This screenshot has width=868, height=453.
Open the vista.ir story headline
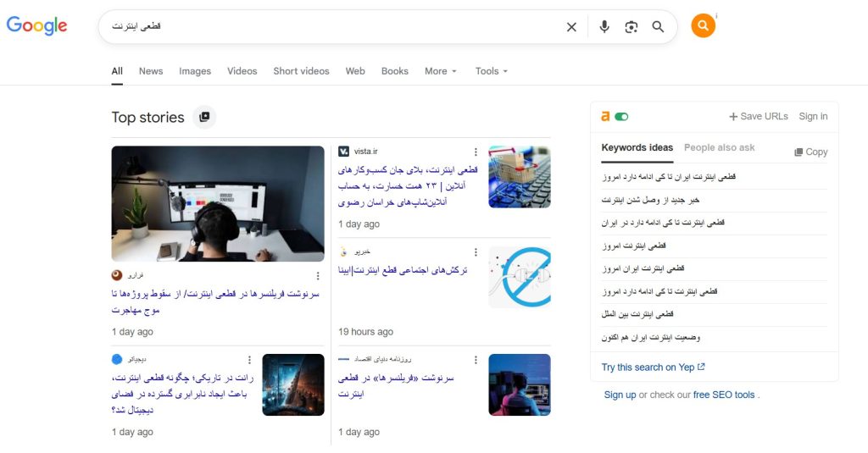pos(408,185)
